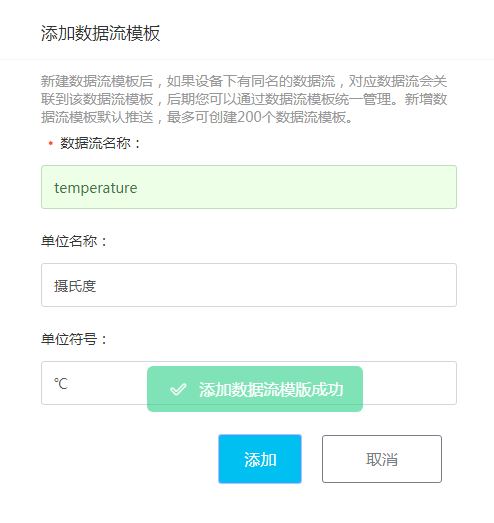Focus the 单位名称 input containing 摄氏度
Screen dimensions: 494x523
[x=249, y=285]
